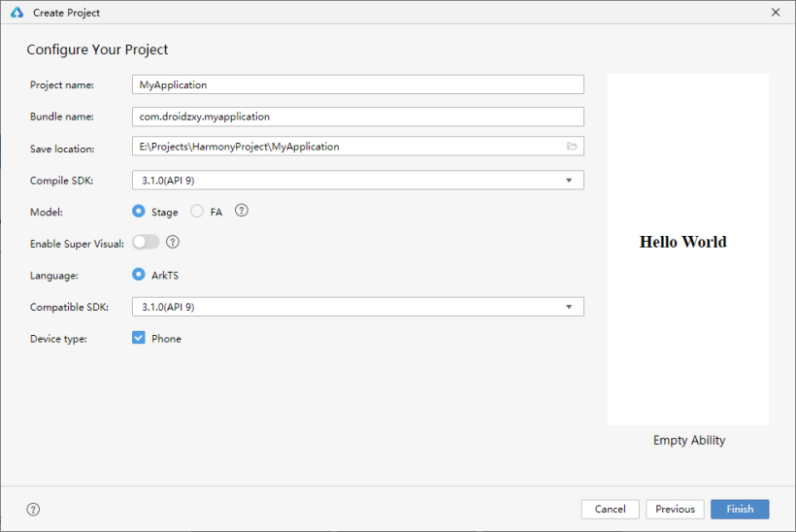This screenshot has width=796, height=532.
Task: Toggle the Enable Super Visual switch
Action: (x=146, y=242)
